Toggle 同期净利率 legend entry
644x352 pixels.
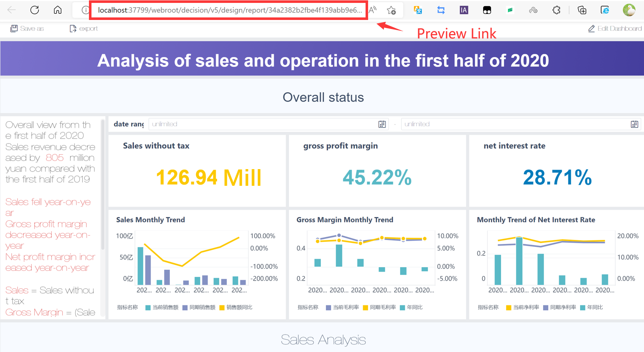(560, 307)
